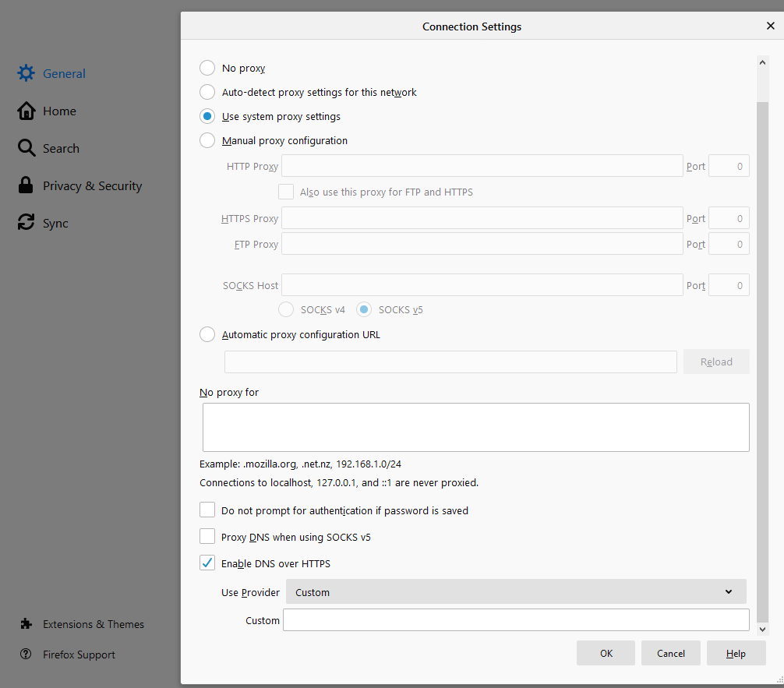This screenshot has height=688, width=784.
Task: Close the Connection Settings dialog
Action: pyautogui.click(x=770, y=25)
